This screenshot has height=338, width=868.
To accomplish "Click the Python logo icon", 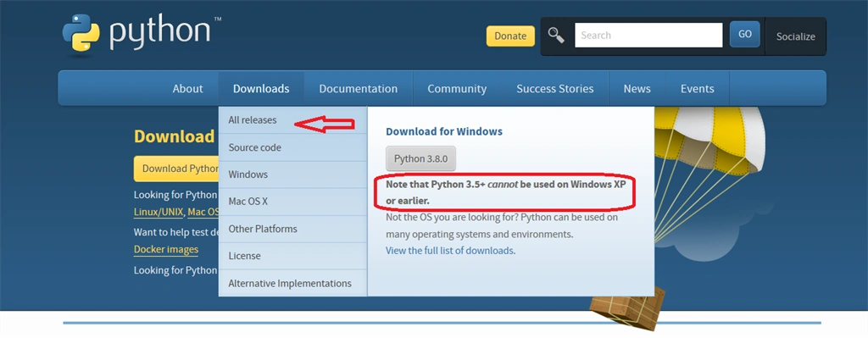I will 81,33.
